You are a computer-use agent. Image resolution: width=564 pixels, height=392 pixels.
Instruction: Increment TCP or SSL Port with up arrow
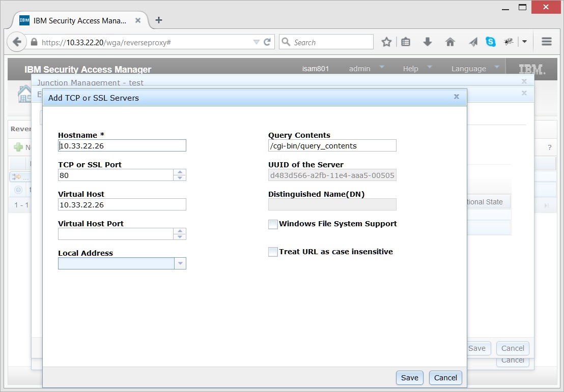point(179,172)
